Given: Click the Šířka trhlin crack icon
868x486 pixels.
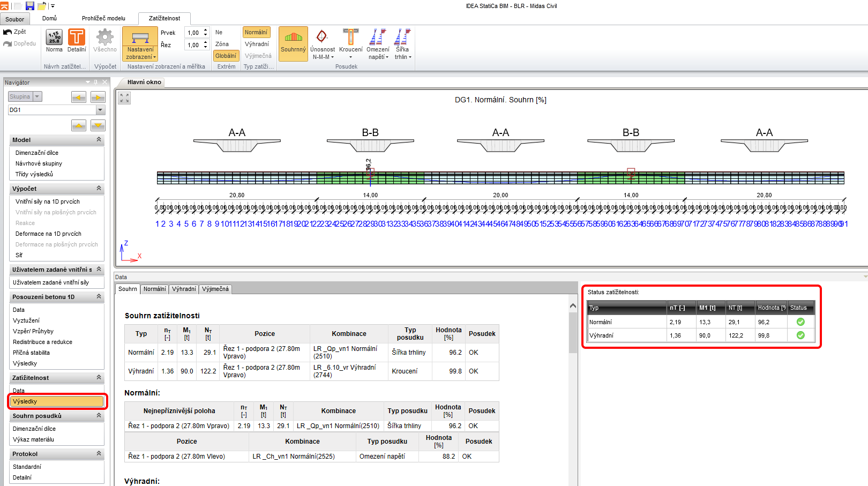Looking at the screenshot, I should click(x=402, y=44).
